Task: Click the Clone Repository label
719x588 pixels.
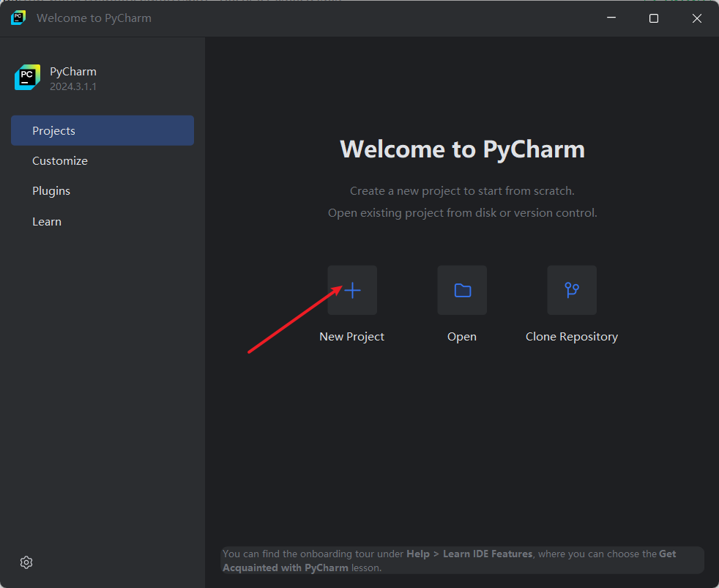Action: point(572,337)
